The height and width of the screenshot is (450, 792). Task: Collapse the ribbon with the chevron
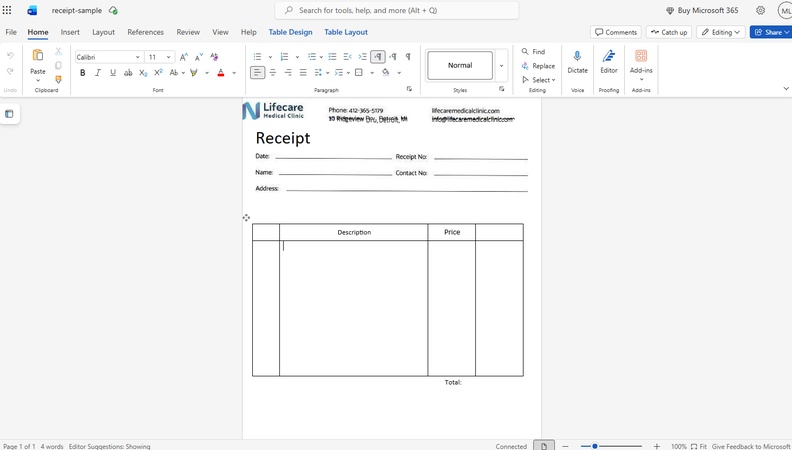786,88
